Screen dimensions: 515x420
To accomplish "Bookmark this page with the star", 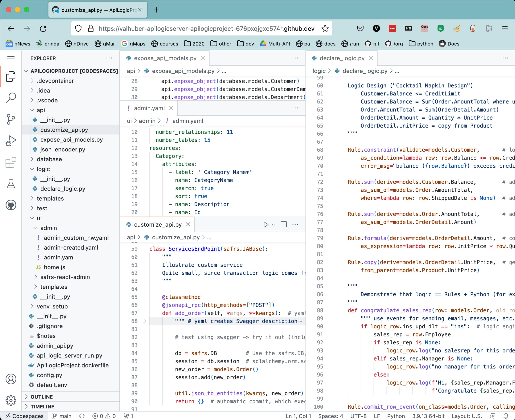I will click(325, 29).
